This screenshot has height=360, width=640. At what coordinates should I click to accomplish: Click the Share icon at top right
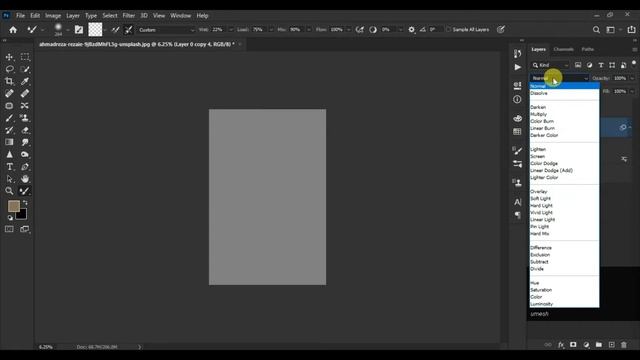tap(631, 29)
